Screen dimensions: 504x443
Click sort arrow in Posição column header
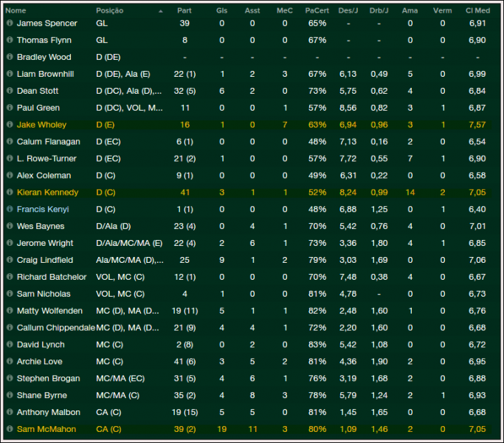point(160,11)
